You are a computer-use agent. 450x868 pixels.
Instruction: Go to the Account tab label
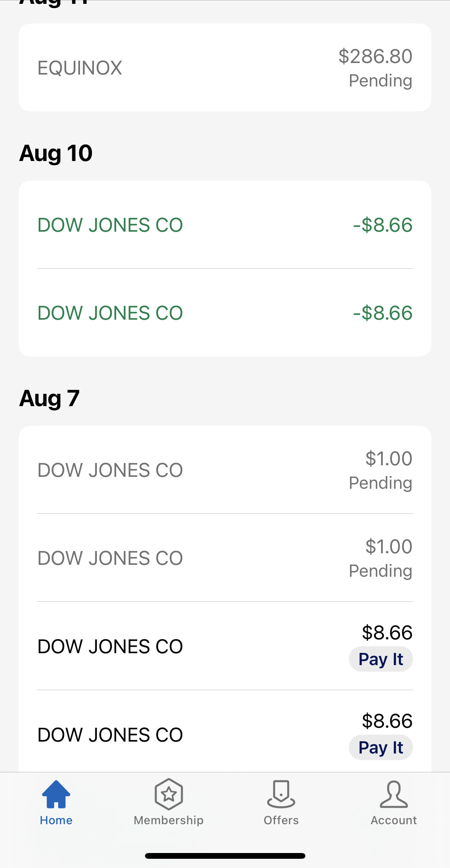click(393, 820)
